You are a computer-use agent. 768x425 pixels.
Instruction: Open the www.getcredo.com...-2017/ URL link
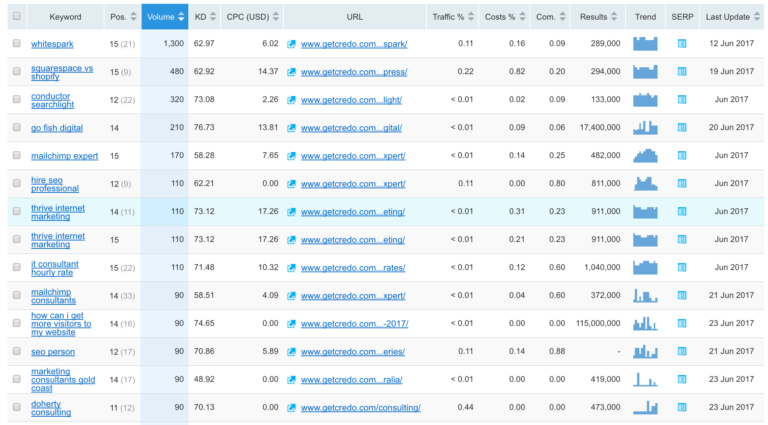(x=355, y=324)
